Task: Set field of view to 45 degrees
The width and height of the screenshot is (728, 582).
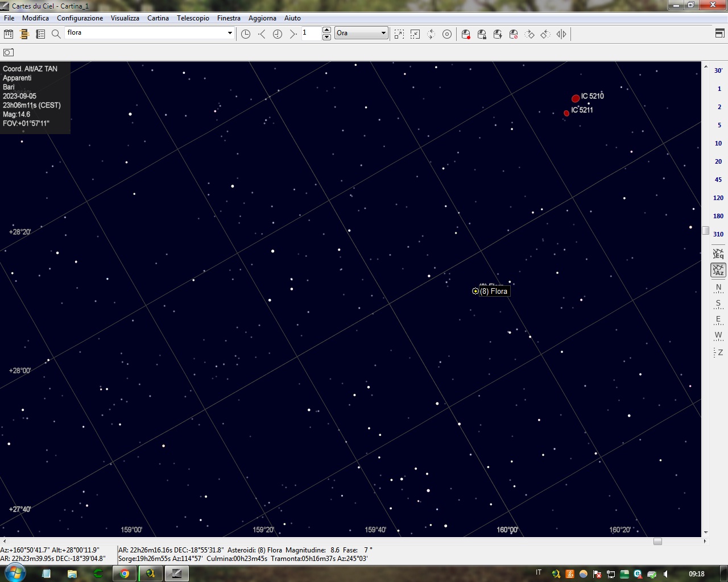Action: 718,180
